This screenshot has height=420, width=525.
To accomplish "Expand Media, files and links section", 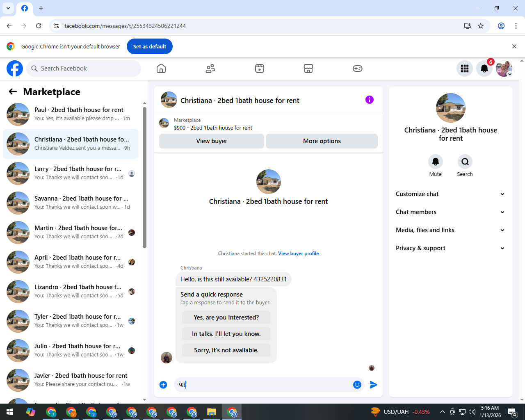I will (x=450, y=230).
